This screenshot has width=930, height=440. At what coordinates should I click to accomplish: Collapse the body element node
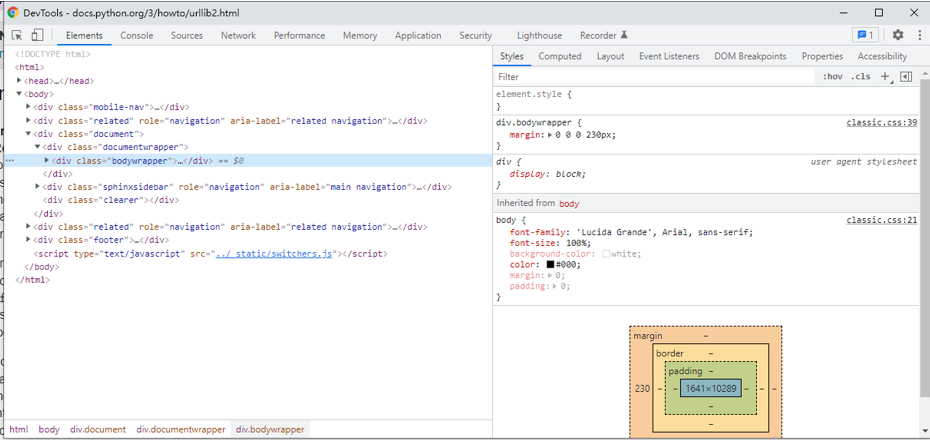point(20,94)
